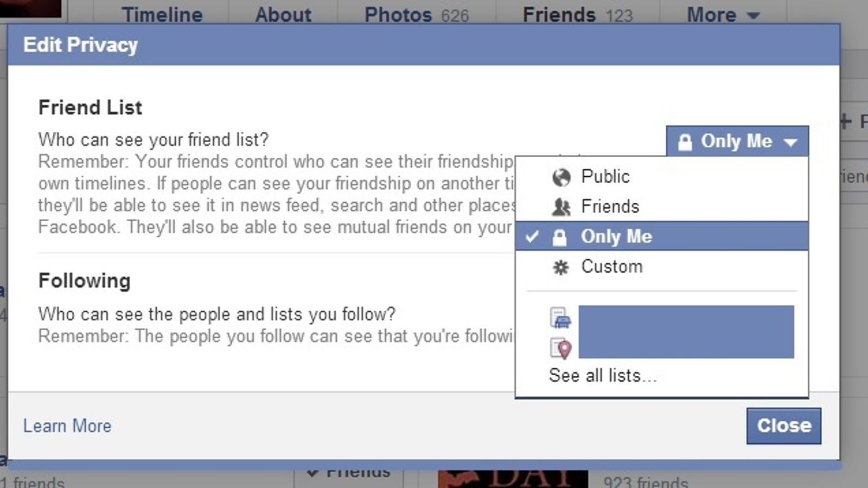Viewport: 868px width, 488px height.
Task: Close the Edit Privacy dialog
Action: 784,426
